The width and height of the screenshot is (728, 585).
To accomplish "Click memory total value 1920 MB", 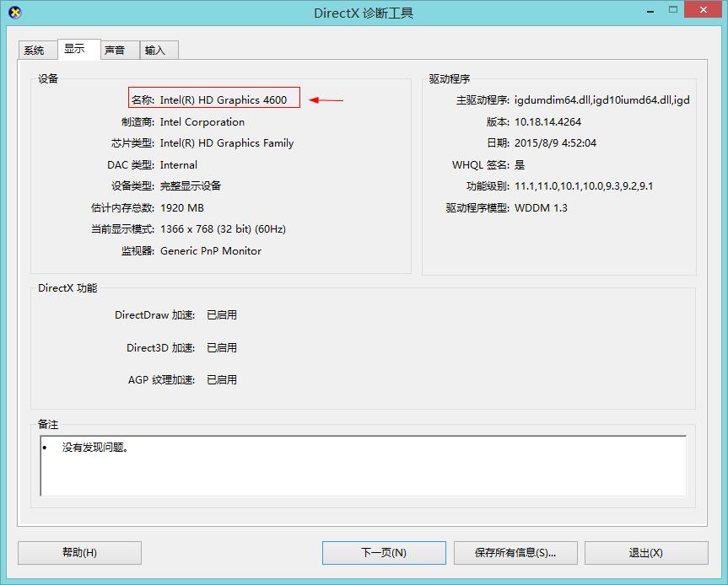I will (x=182, y=208).
